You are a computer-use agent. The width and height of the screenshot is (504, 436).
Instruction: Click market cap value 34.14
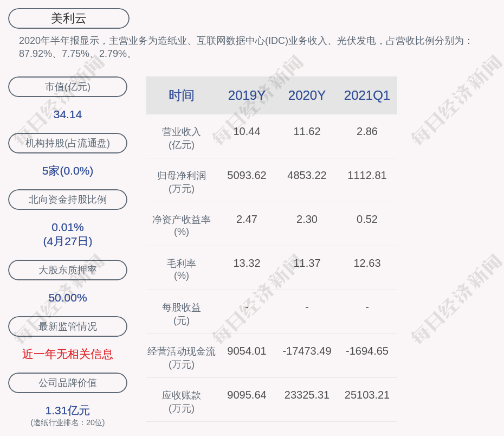(x=68, y=114)
